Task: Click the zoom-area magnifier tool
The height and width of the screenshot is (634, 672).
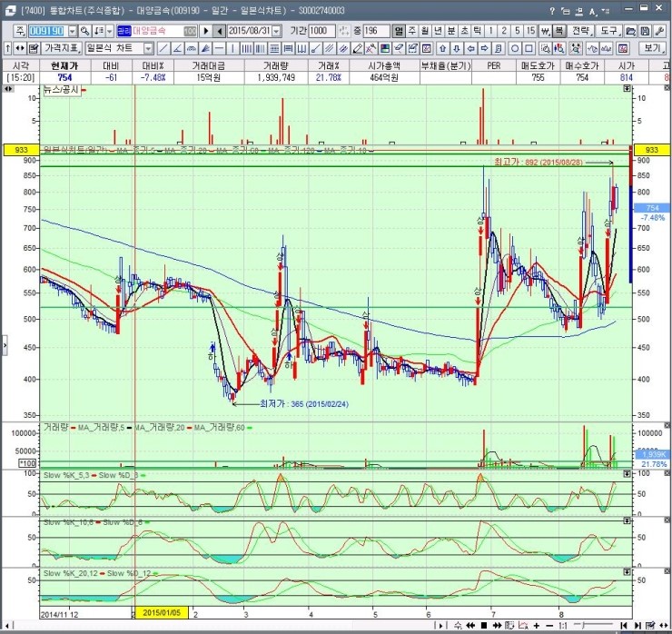Action: (545, 48)
